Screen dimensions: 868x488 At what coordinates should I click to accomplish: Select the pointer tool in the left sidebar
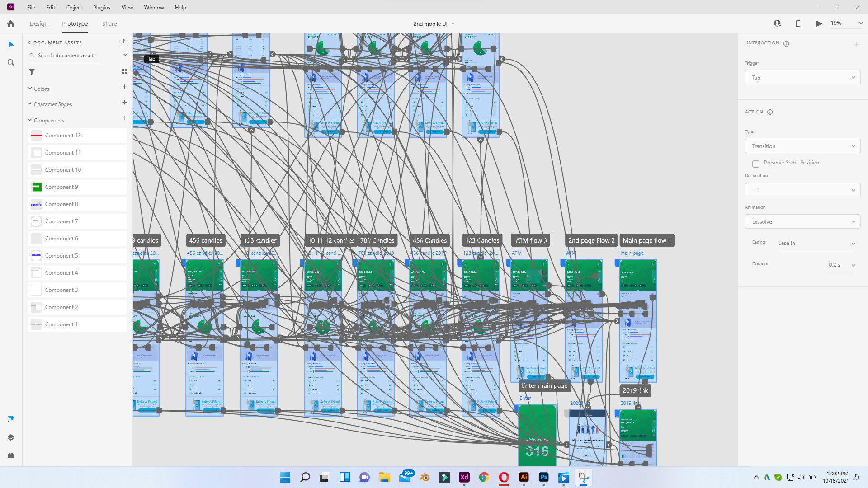pos(10,44)
